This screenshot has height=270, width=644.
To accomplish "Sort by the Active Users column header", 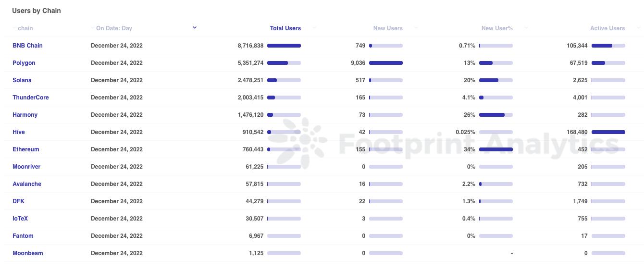I will [x=607, y=28].
